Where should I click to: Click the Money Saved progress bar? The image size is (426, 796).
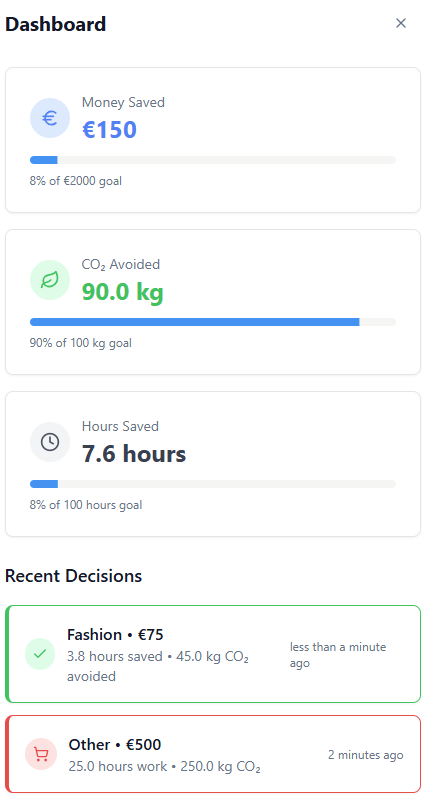[x=213, y=160]
